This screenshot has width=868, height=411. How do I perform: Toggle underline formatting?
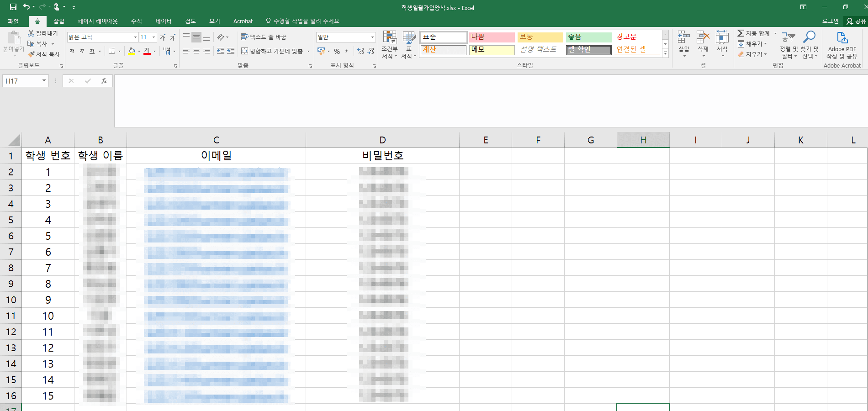point(92,51)
